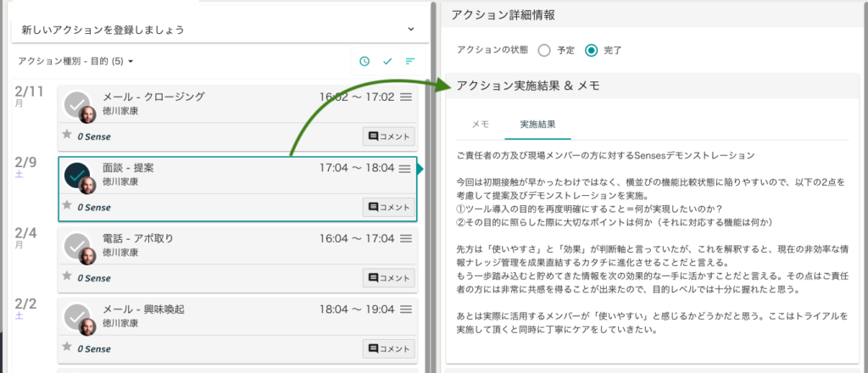Screen dimensions: 868x373
Task: Click user avatar on メール - 興味喚起 card
Action: (x=87, y=327)
